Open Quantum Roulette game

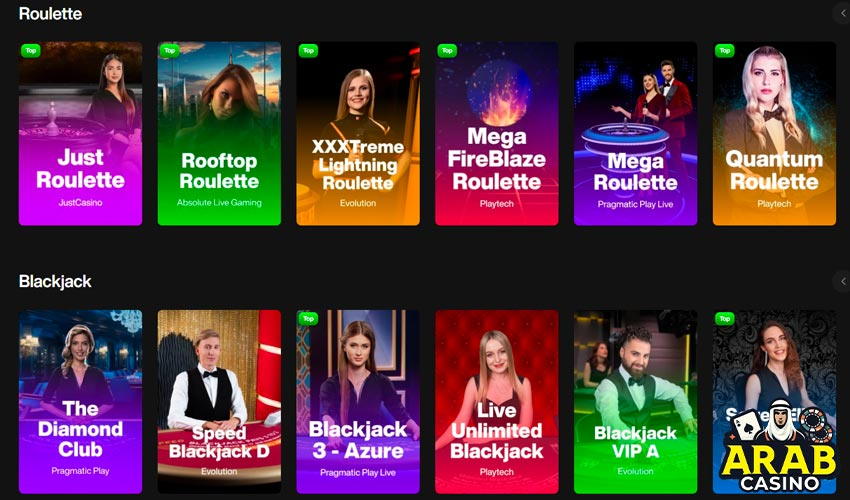pyautogui.click(x=774, y=133)
